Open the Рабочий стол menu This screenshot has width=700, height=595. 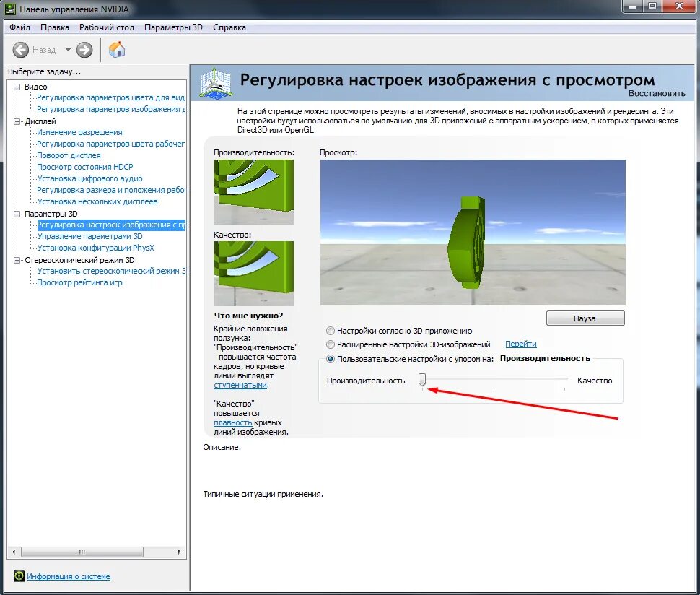[107, 27]
